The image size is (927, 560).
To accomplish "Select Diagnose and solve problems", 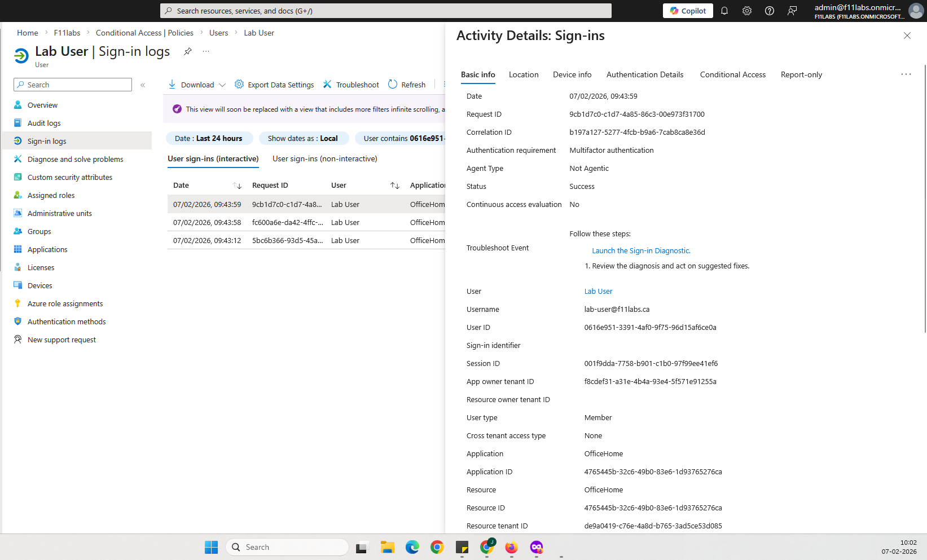I will pyautogui.click(x=75, y=158).
